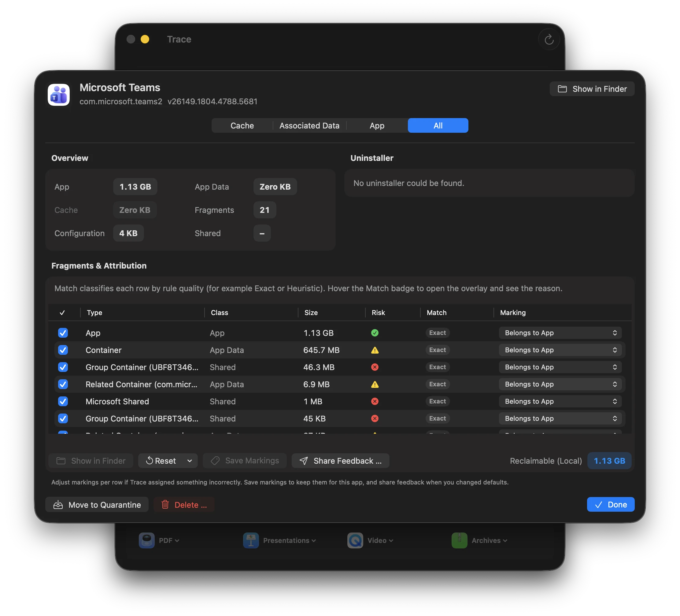Click the PDF app icon in Trace window

pos(147,540)
